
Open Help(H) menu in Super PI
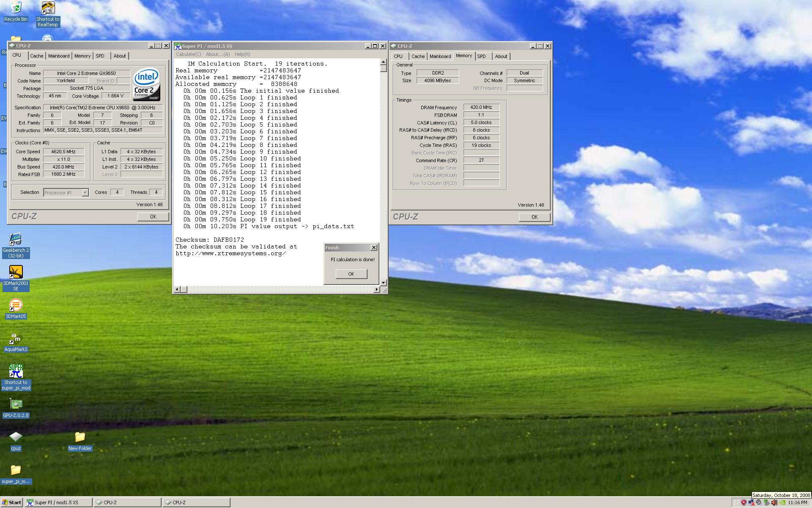point(242,54)
